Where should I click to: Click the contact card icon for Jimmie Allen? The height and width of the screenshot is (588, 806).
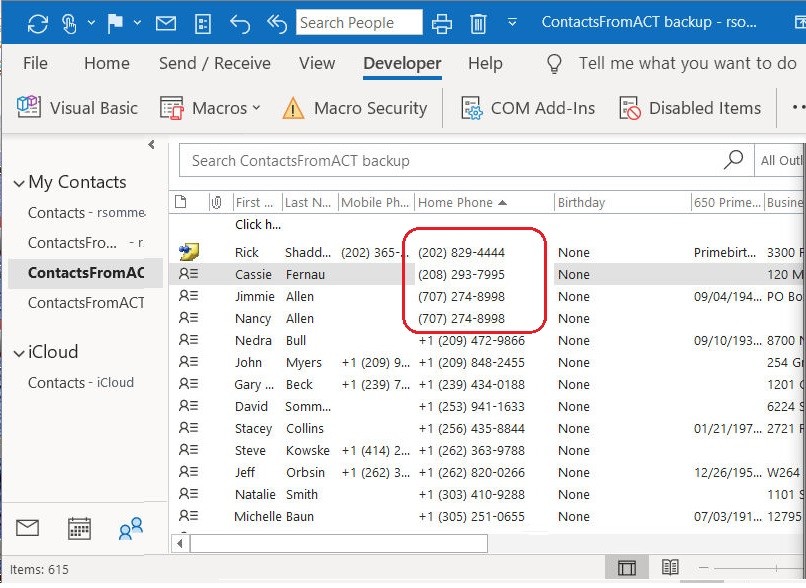tap(188, 296)
